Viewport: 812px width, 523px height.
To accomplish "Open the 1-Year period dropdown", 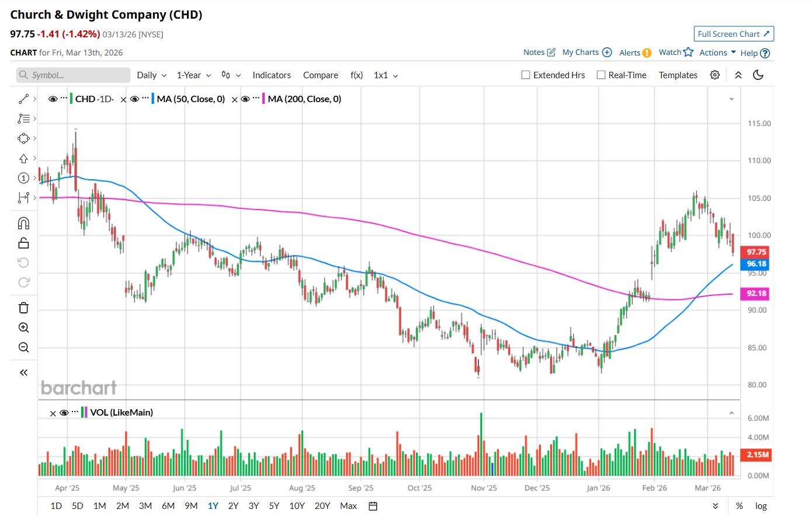I will 193,75.
